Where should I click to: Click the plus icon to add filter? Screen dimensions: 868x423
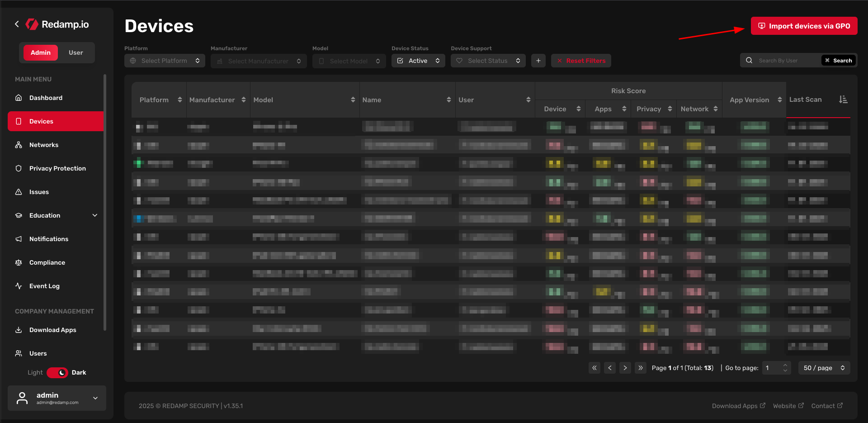(538, 61)
